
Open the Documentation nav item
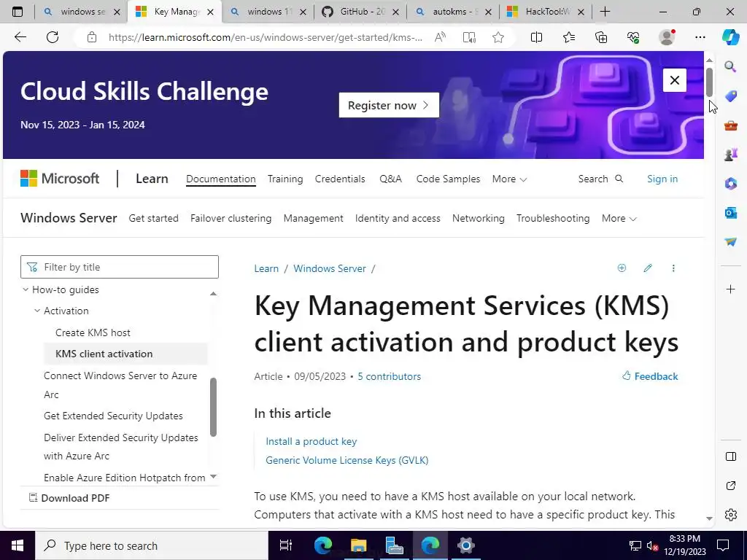[x=220, y=179]
